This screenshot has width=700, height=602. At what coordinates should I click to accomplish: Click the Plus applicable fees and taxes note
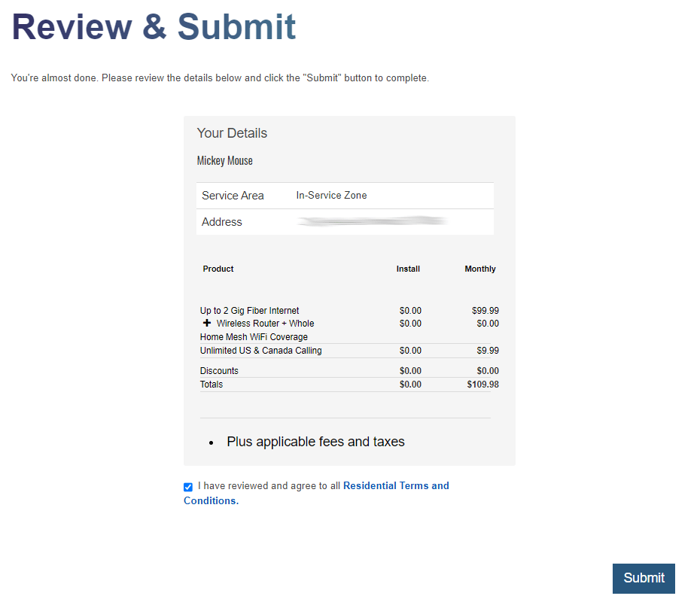tap(315, 442)
